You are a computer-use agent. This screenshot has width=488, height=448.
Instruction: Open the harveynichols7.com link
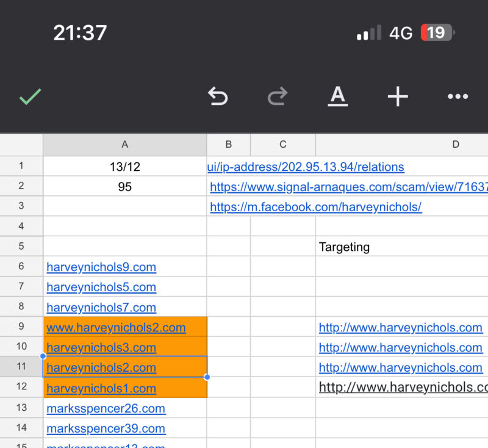tap(101, 308)
